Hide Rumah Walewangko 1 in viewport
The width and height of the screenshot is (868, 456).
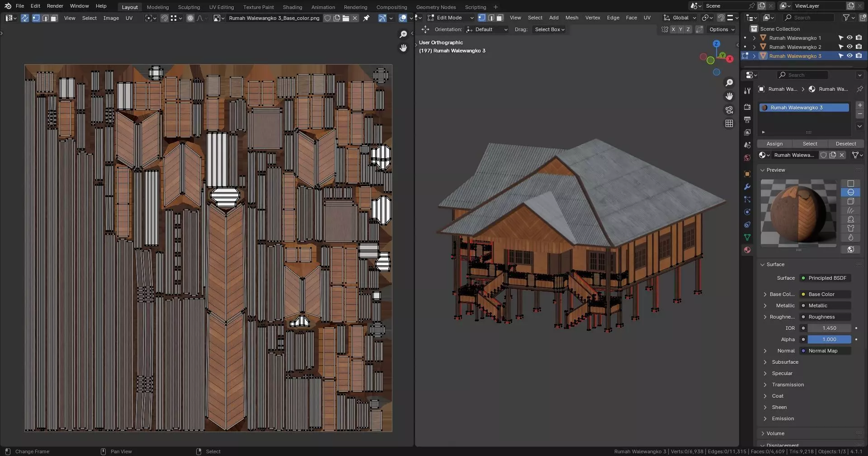(x=850, y=38)
